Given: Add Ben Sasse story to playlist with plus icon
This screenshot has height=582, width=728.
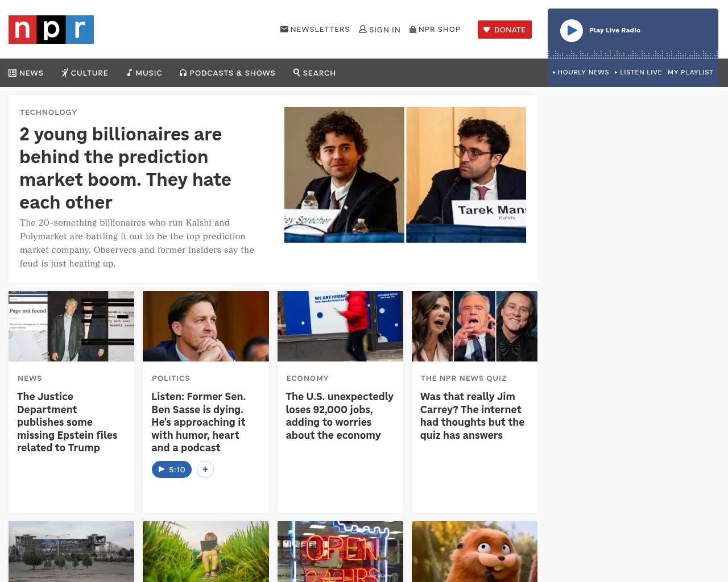Looking at the screenshot, I should pos(205,469).
